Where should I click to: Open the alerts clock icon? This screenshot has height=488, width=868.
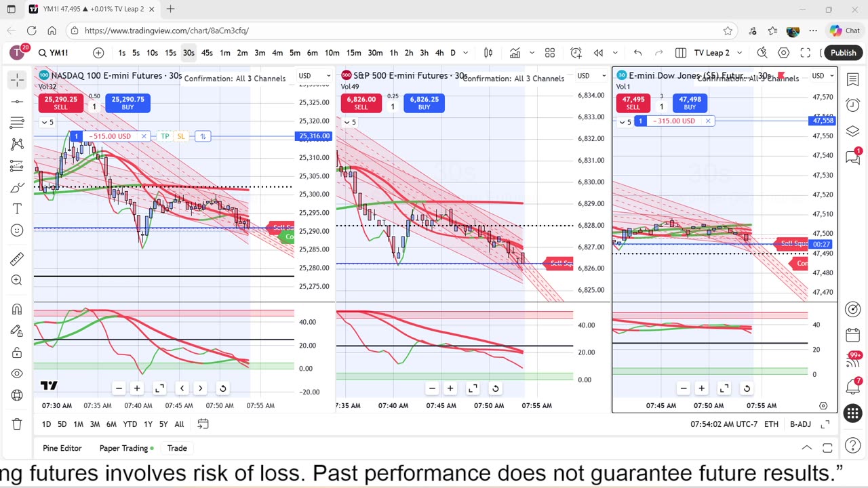point(853,105)
